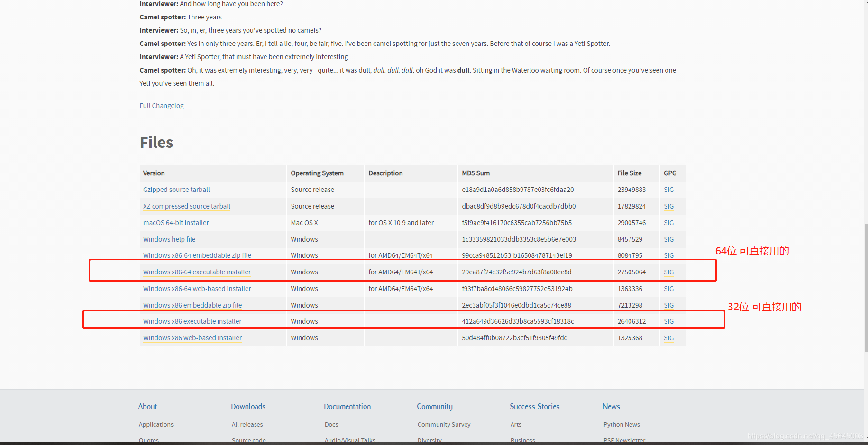Open the News footer section
Viewport: 868px width, 445px height.
pos(611,406)
